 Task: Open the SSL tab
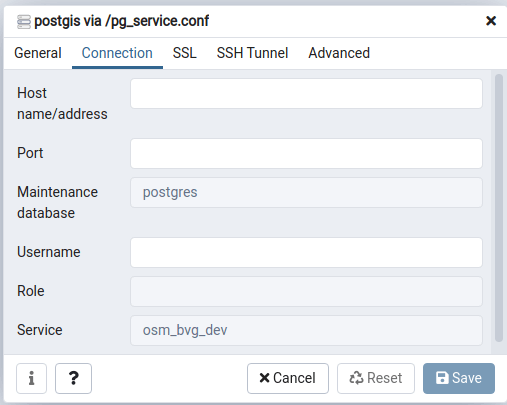(x=185, y=53)
